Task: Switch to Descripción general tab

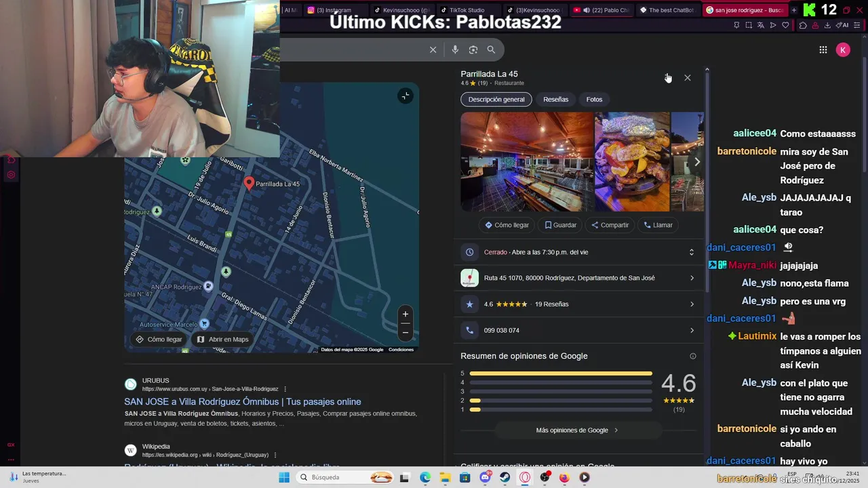Action: coord(496,99)
